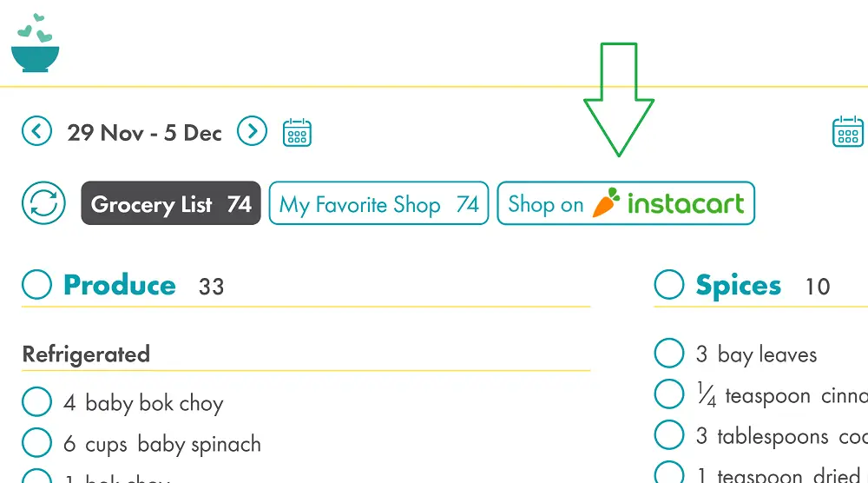Select the Grocery List 74 tab

coord(171,203)
